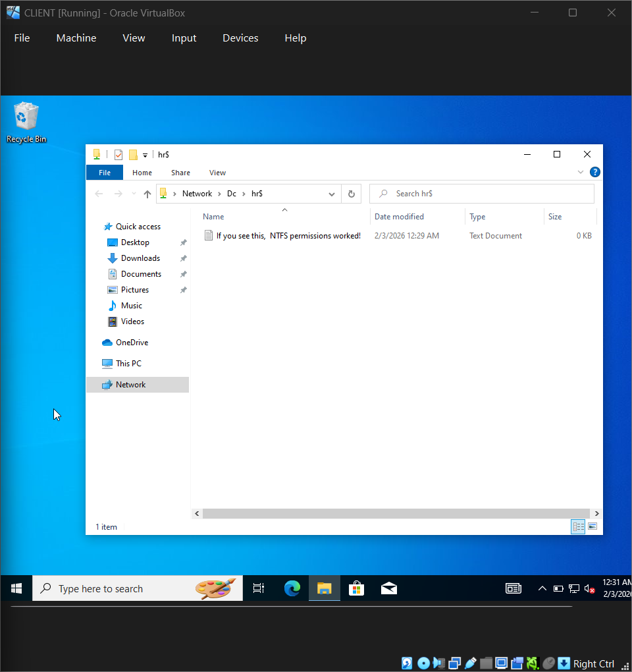Open the VirtualBox Machine menu
Viewport: 632px width, 672px height.
pyautogui.click(x=76, y=38)
